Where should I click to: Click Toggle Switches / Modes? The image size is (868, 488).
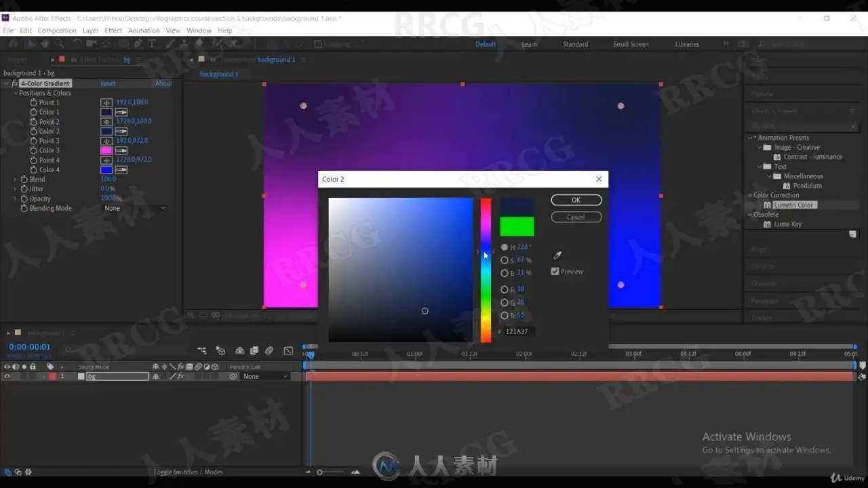188,472
